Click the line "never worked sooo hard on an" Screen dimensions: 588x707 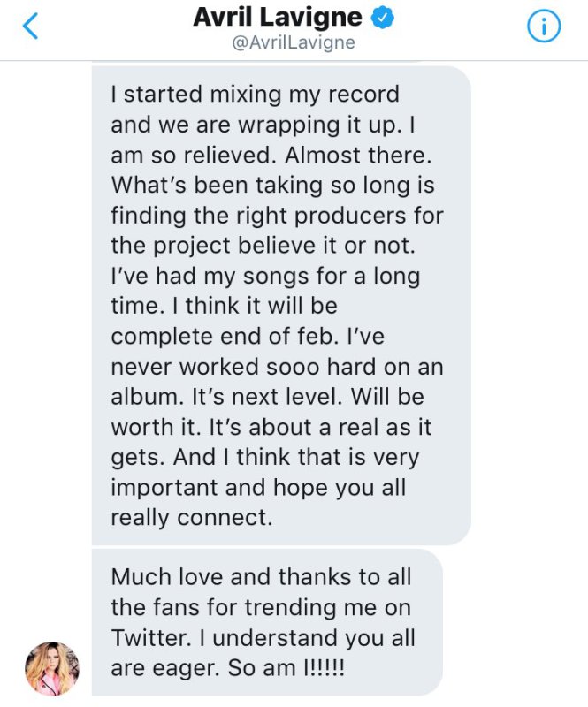[277, 367]
